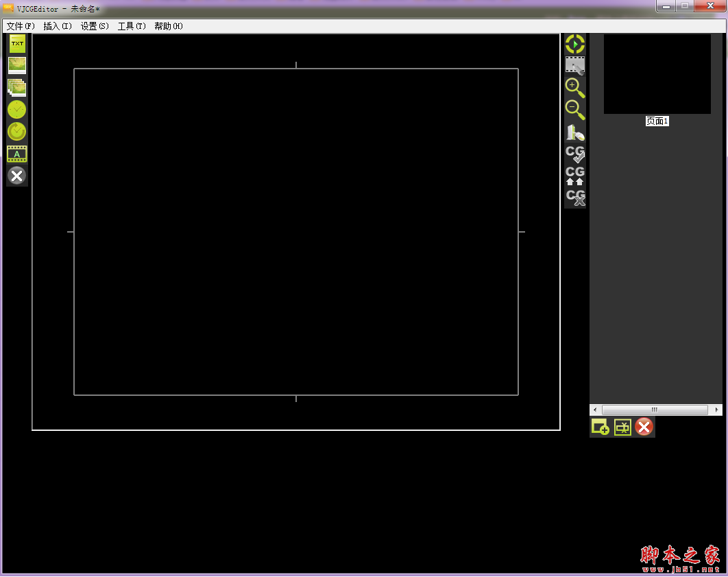Close the VJCGEditor window
This screenshot has height=577, width=728.
pyautogui.click(x=710, y=6)
